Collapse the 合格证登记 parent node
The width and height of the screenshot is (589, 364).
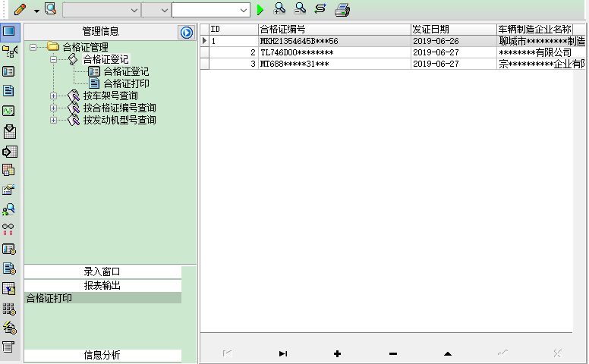(53, 59)
